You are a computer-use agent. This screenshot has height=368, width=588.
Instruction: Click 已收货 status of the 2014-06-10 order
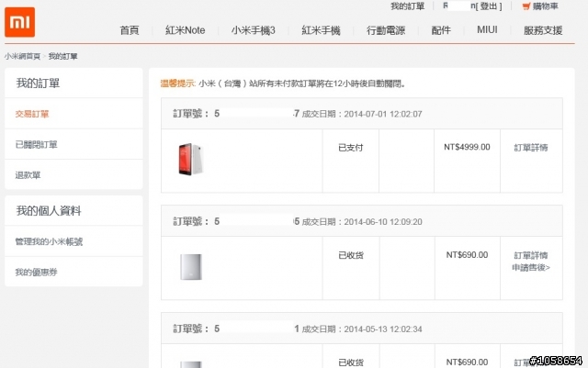[x=351, y=255]
